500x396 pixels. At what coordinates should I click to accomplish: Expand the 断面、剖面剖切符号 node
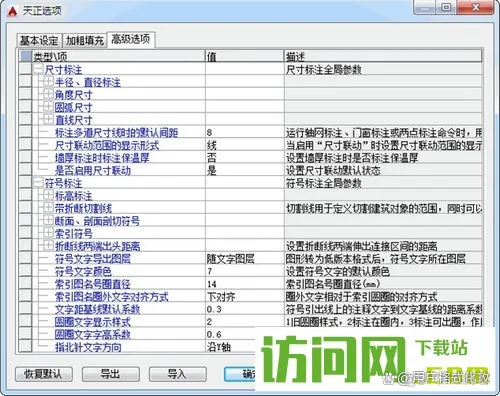pos(49,220)
